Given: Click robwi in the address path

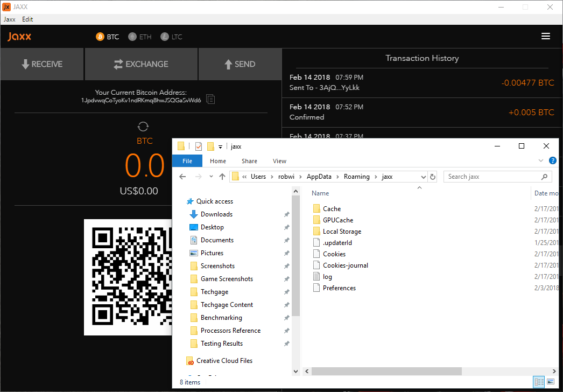Looking at the screenshot, I should point(286,177).
